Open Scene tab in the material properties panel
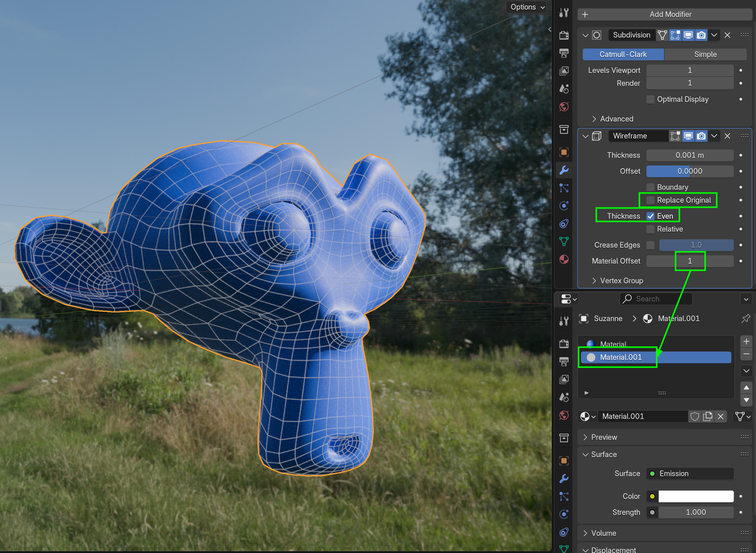The width and height of the screenshot is (756, 553). [564, 397]
